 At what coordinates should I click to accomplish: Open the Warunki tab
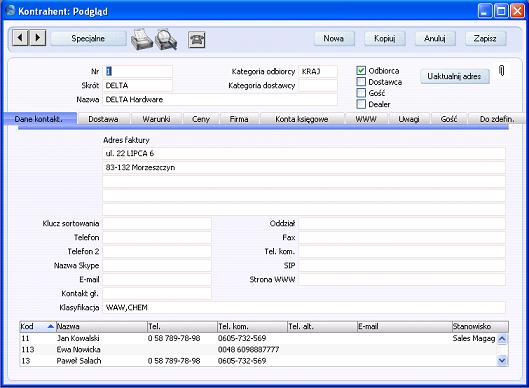tap(156, 119)
